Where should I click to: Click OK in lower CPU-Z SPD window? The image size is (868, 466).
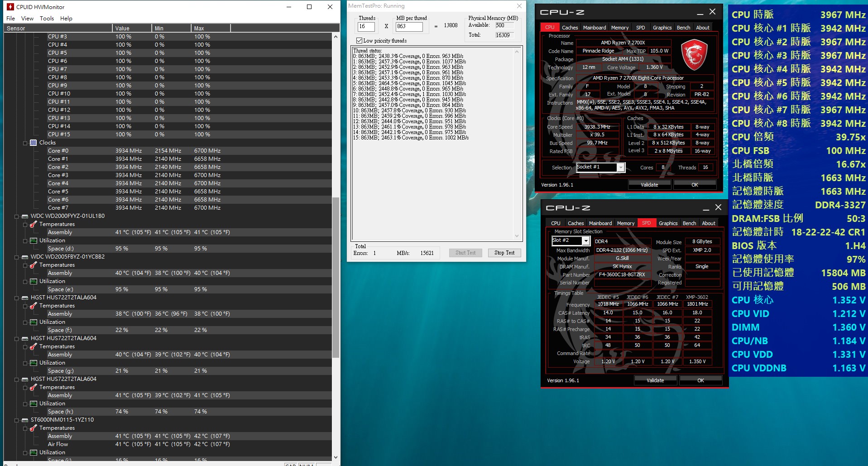(700, 380)
